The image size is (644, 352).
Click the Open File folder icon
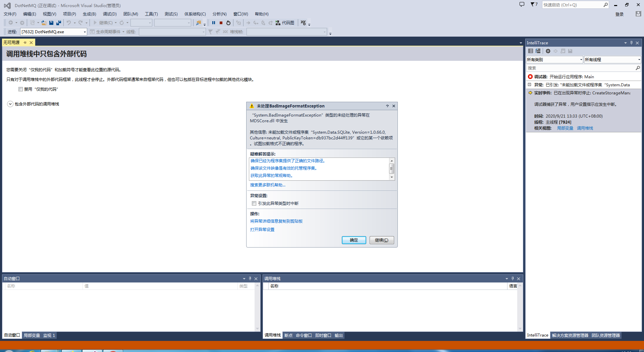pyautogui.click(x=44, y=23)
